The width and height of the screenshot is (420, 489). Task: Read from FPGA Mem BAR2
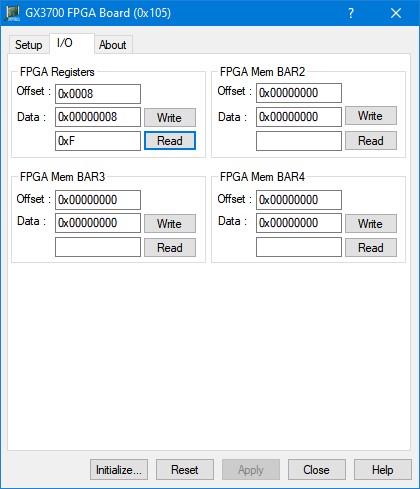coord(371,140)
